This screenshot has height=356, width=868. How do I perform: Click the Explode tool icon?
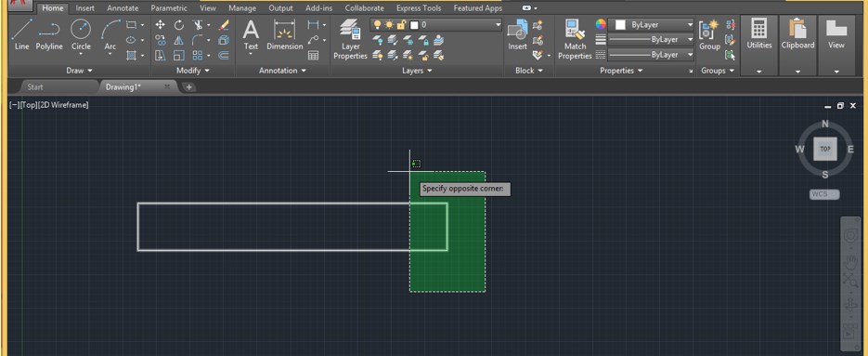(x=224, y=40)
